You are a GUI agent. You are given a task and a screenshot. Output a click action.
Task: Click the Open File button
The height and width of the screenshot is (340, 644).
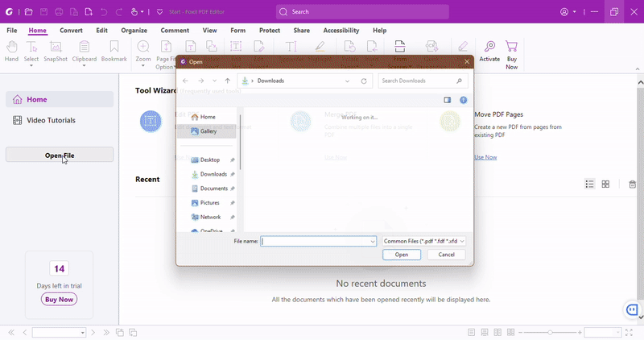pyautogui.click(x=60, y=155)
